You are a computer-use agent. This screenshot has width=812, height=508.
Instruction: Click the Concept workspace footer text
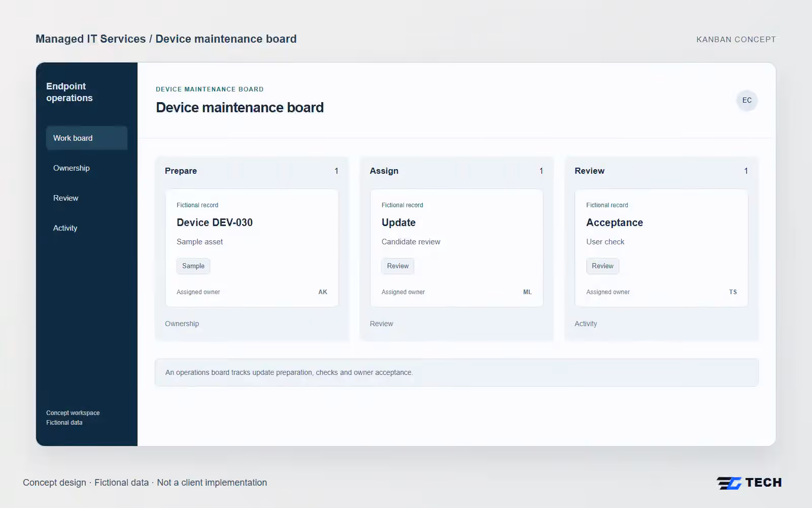(73, 413)
